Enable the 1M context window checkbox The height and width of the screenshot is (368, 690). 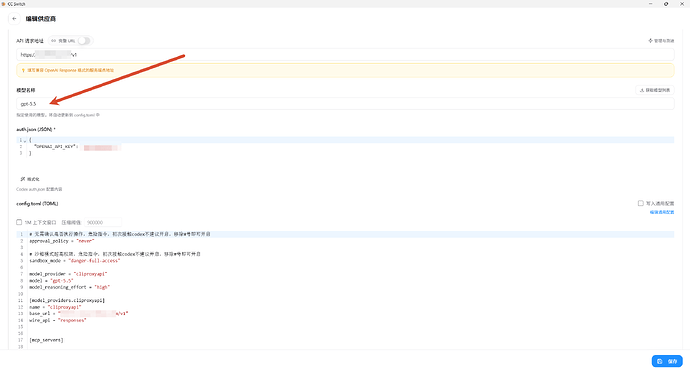(19, 222)
